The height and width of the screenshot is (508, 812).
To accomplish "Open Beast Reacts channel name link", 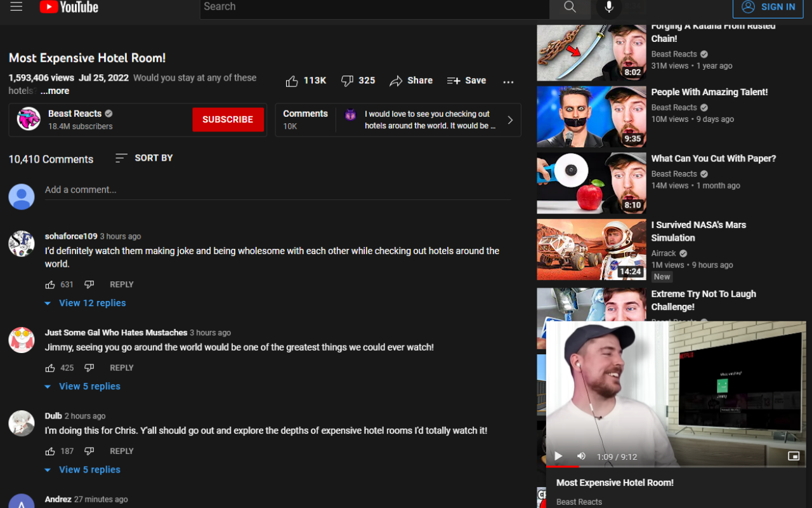I will click(75, 114).
